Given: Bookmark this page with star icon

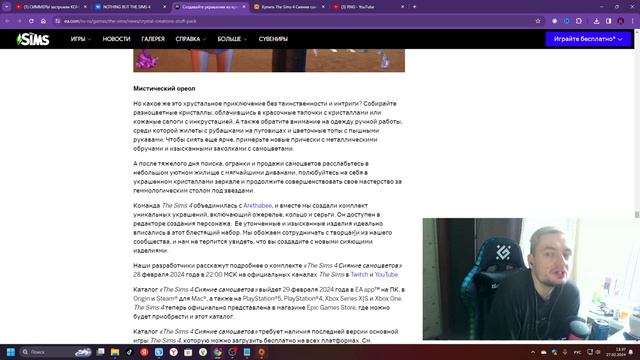Looking at the screenshot, I should pos(538,21).
